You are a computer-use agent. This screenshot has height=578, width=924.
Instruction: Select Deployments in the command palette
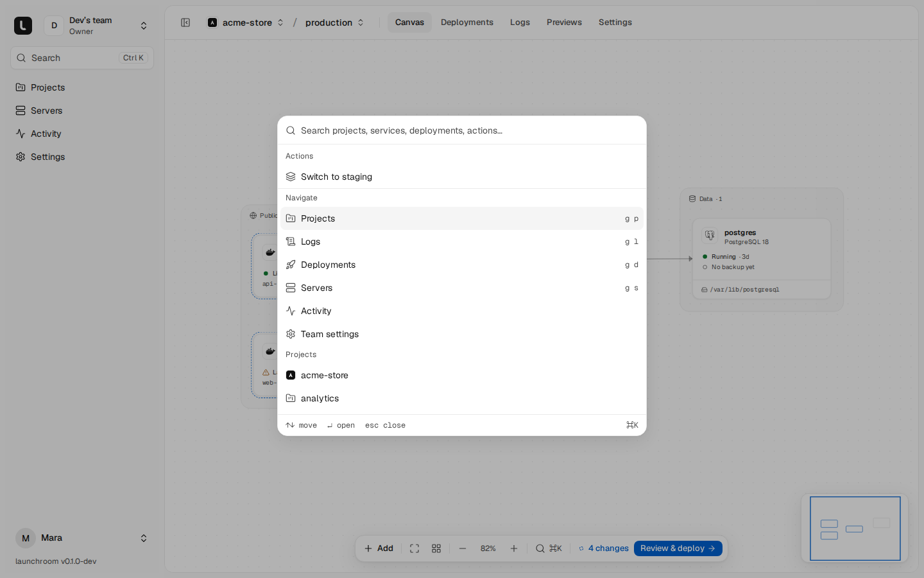tap(462, 265)
